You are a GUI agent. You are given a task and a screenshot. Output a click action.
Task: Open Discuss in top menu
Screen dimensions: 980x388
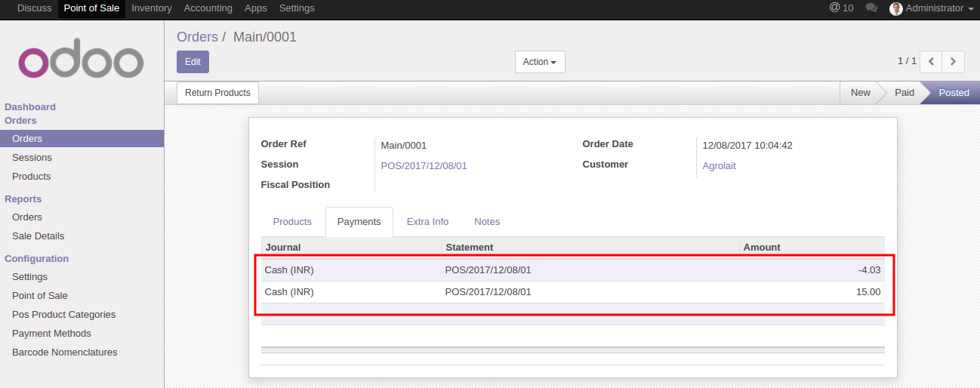(35, 8)
